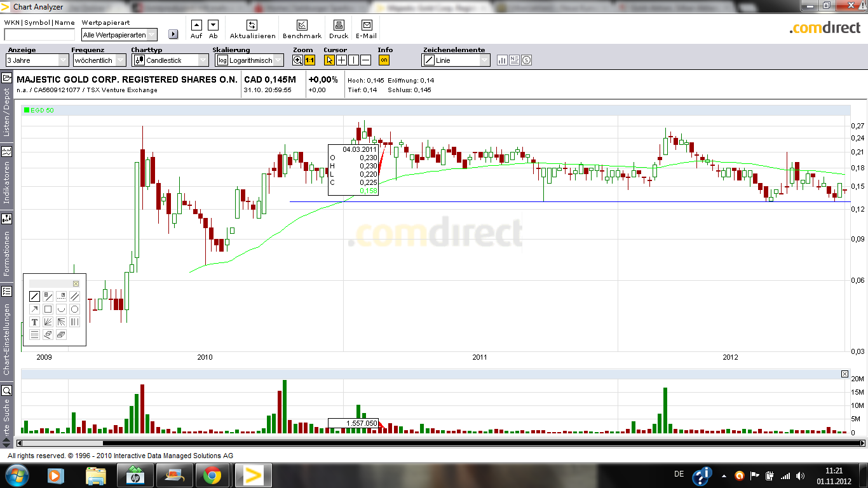Click the zoom-in magnifier icon

[x=297, y=60]
